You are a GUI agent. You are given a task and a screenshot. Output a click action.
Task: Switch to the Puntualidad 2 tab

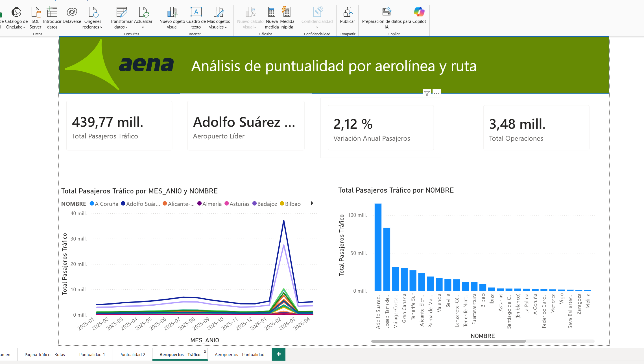click(132, 355)
